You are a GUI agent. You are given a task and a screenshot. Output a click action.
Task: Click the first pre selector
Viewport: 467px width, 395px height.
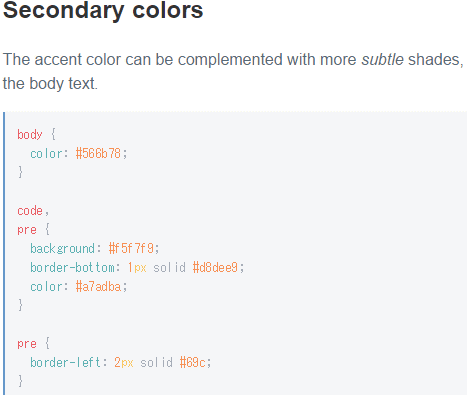point(27,230)
